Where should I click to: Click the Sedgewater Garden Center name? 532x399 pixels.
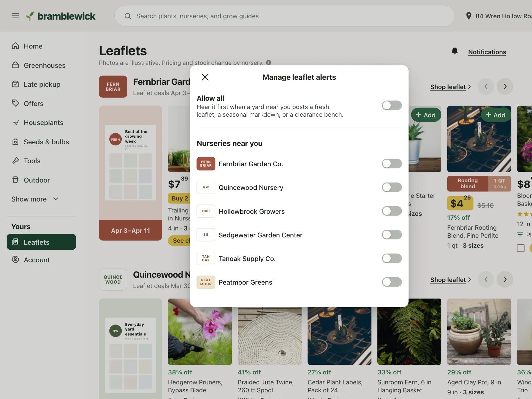[261, 235]
